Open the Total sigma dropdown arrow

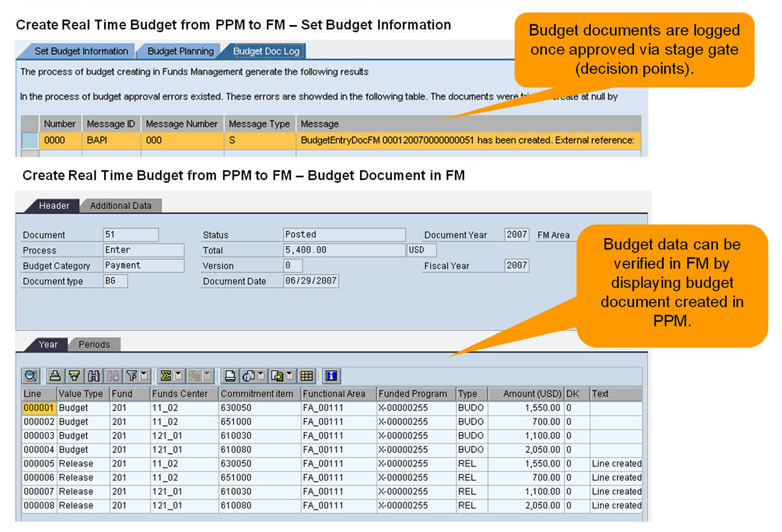coord(178,376)
